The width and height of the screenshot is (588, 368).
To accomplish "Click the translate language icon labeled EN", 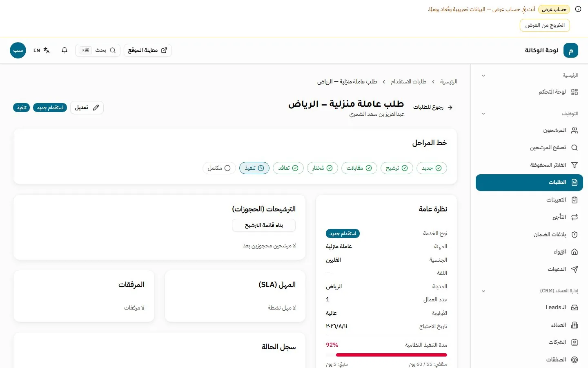I will point(42,50).
